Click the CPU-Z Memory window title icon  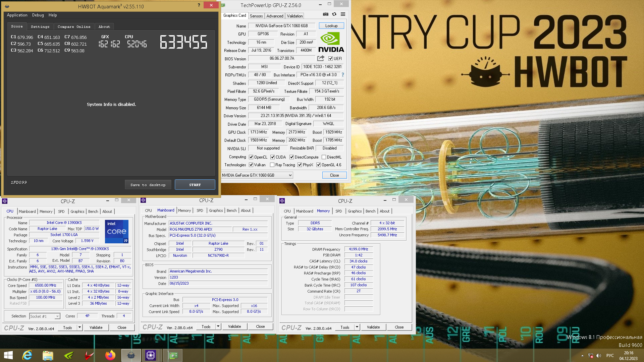pos(282,201)
